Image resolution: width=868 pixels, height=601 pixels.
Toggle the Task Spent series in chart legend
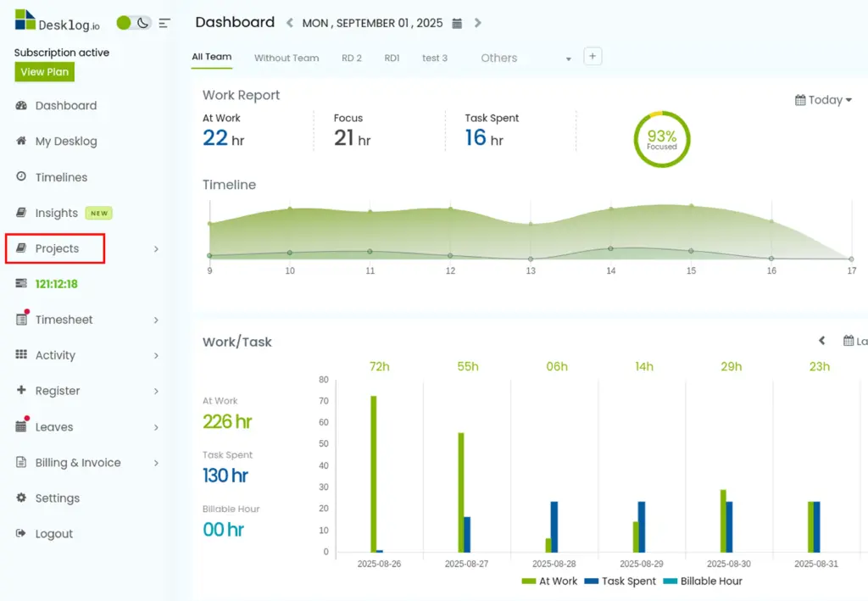620,581
